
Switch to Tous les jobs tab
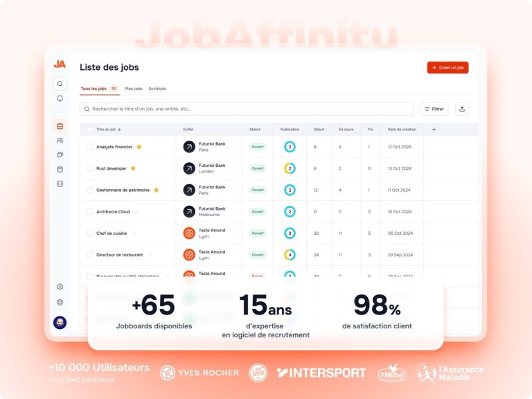point(100,89)
